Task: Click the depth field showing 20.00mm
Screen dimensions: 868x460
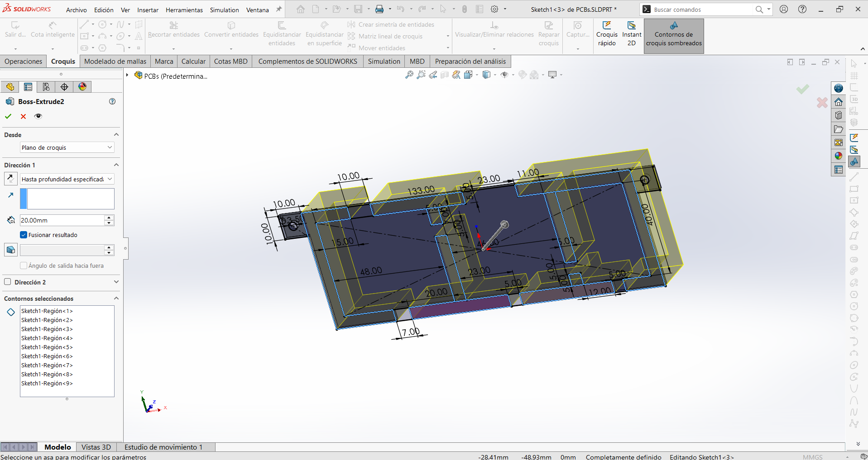Action: (x=62, y=220)
